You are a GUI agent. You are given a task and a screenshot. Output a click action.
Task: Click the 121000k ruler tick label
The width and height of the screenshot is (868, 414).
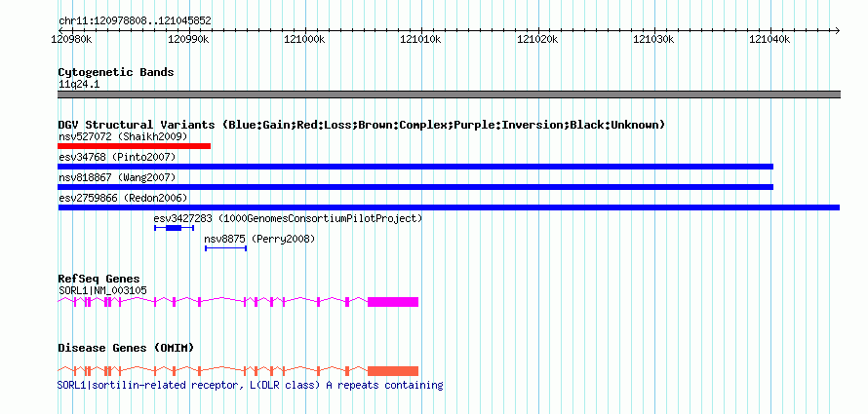pyautogui.click(x=304, y=39)
